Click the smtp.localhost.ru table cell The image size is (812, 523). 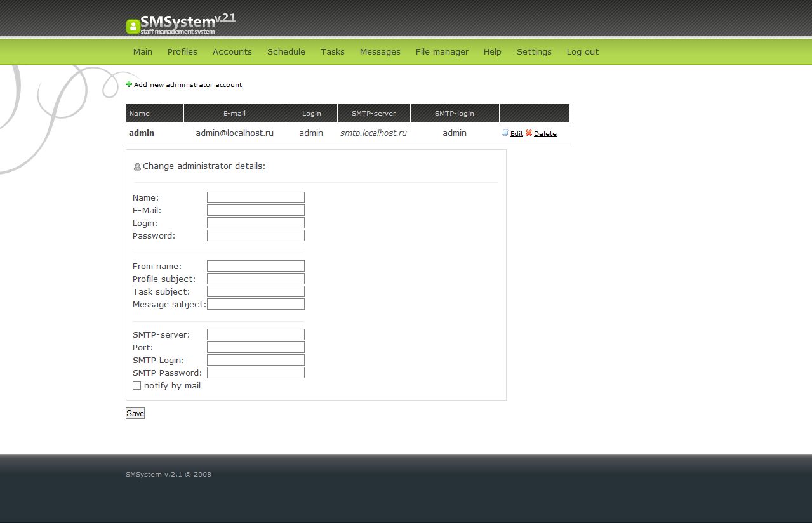tap(373, 133)
